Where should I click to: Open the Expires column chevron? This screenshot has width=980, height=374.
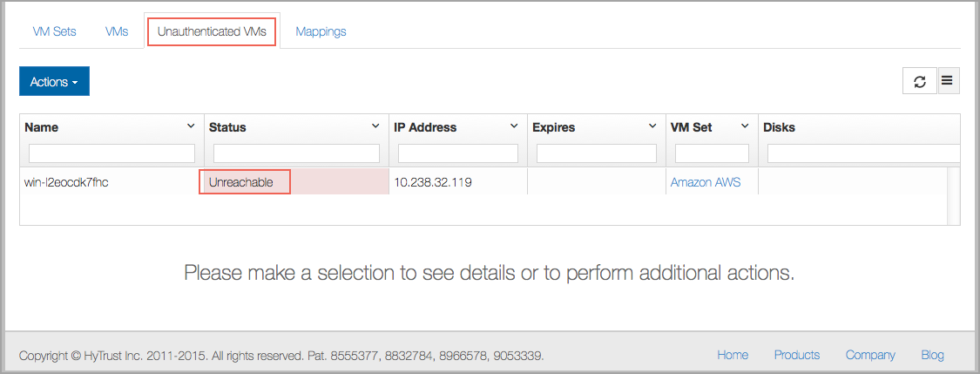point(652,126)
